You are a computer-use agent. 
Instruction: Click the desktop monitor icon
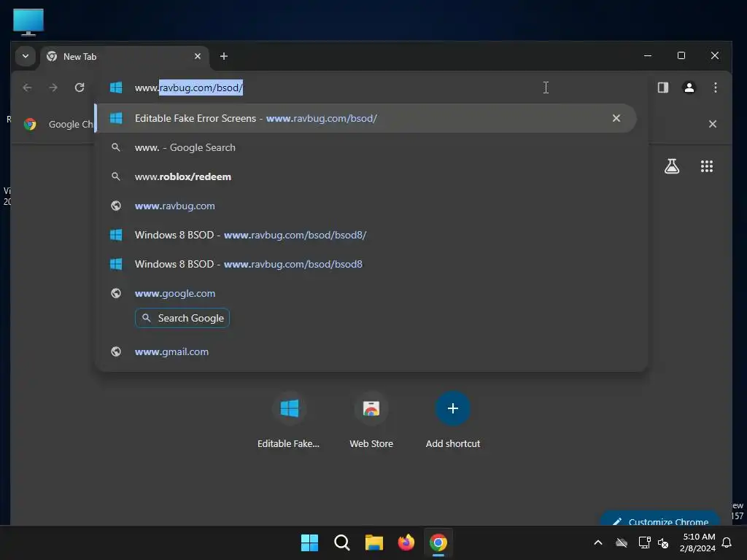(28, 22)
